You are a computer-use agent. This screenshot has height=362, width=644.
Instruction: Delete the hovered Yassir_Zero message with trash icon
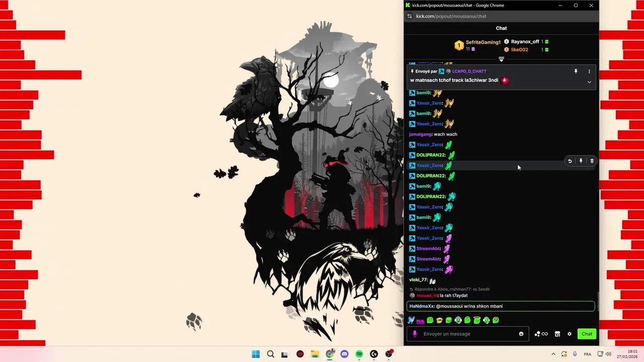tap(592, 161)
